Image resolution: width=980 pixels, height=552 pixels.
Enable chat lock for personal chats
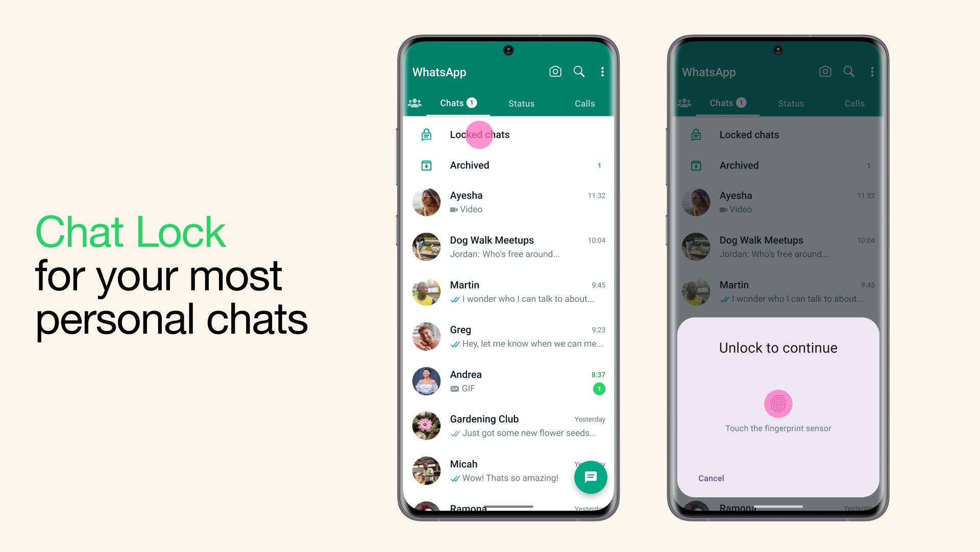click(x=480, y=134)
